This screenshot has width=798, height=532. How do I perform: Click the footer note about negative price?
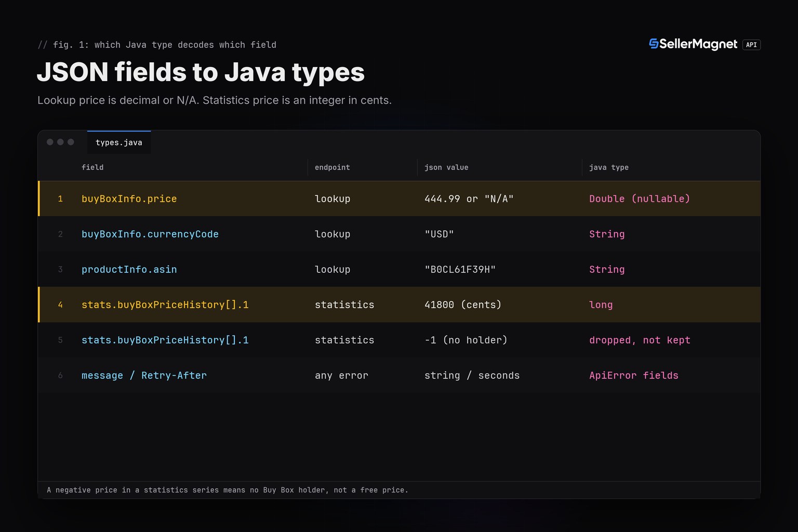tap(228, 490)
